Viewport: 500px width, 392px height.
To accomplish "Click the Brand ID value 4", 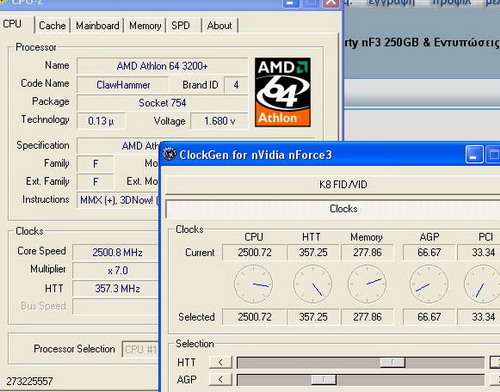I will point(236,85).
